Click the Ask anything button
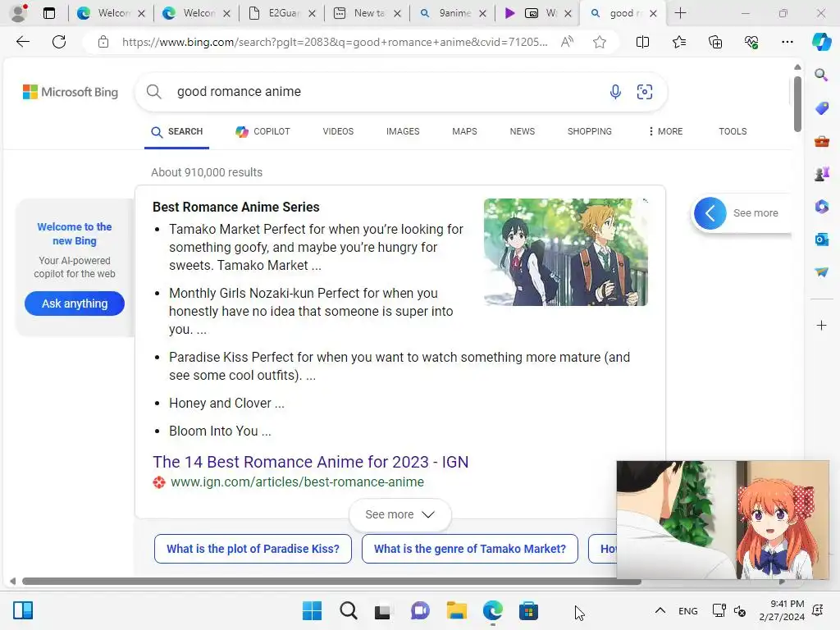Viewport: 840px width, 630px height. (75, 304)
